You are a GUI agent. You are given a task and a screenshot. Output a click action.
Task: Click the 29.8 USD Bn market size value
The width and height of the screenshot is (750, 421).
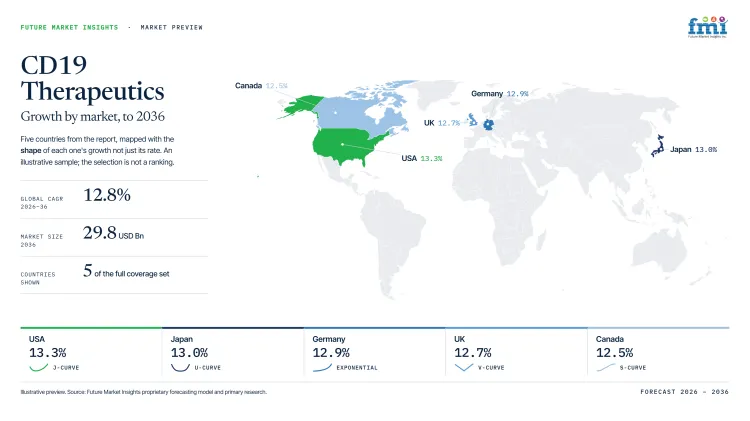113,233
